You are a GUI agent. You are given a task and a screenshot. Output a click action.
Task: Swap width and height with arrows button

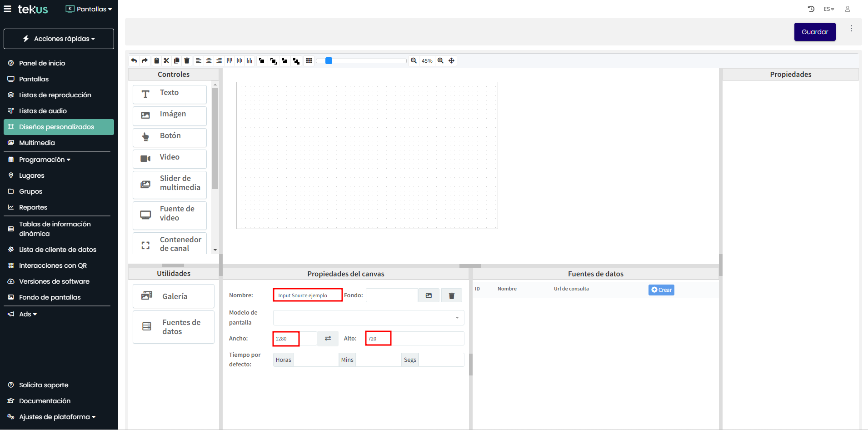(328, 339)
